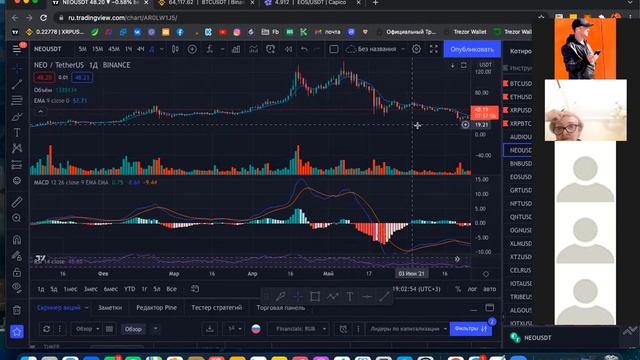640x360 pixels.
Task: Select the 4Ч timeframe
Action: click(x=140, y=49)
